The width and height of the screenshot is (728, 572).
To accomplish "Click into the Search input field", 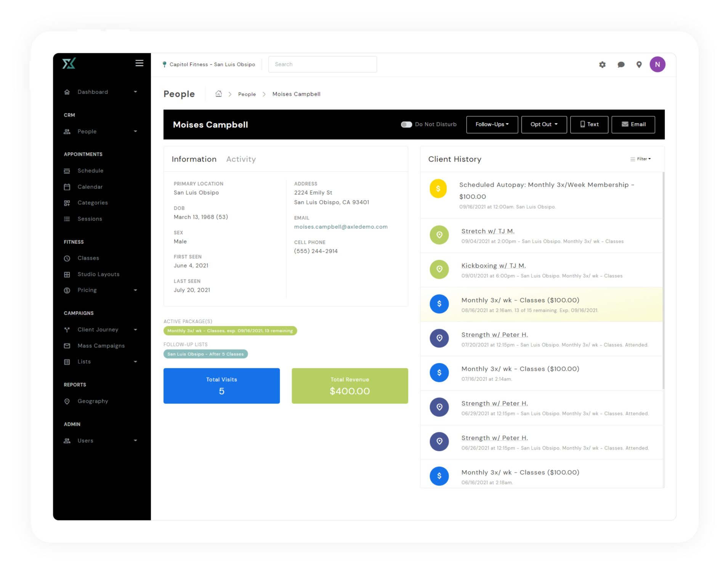I will click(322, 64).
